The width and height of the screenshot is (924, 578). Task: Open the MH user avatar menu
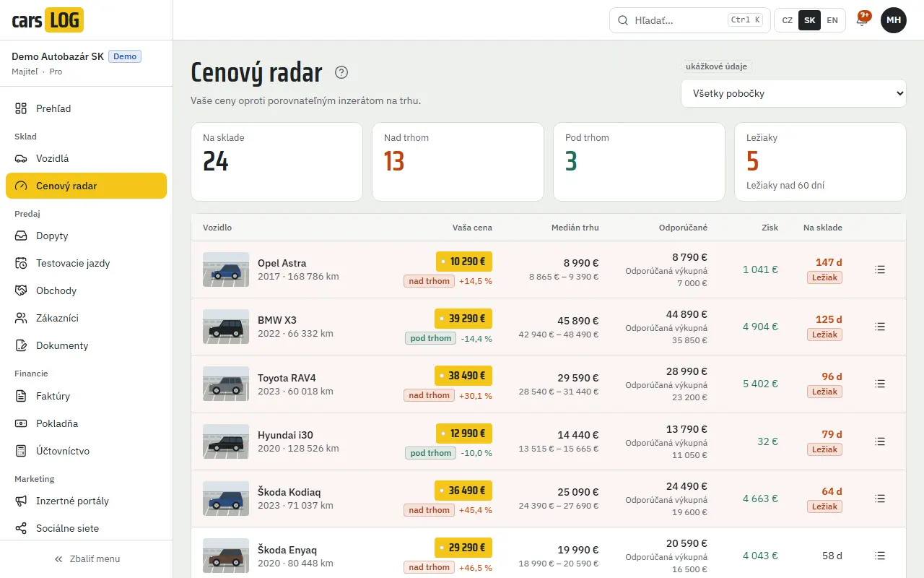894,20
